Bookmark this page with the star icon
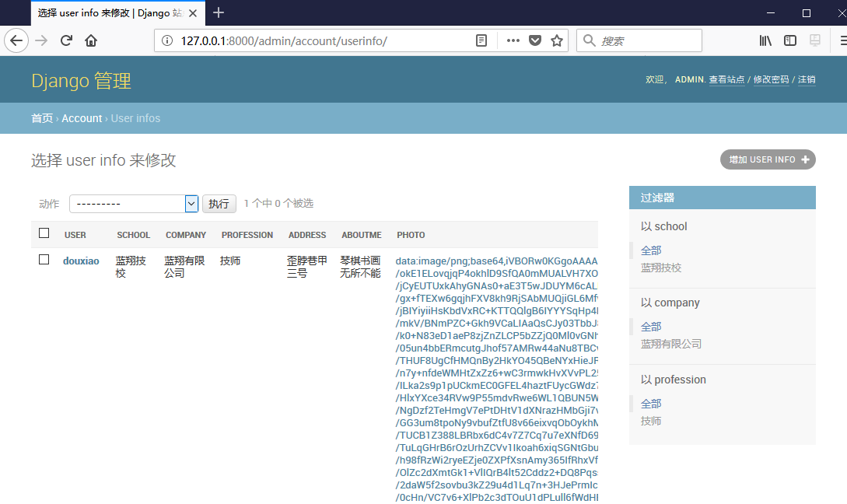The image size is (847, 504). coord(557,40)
